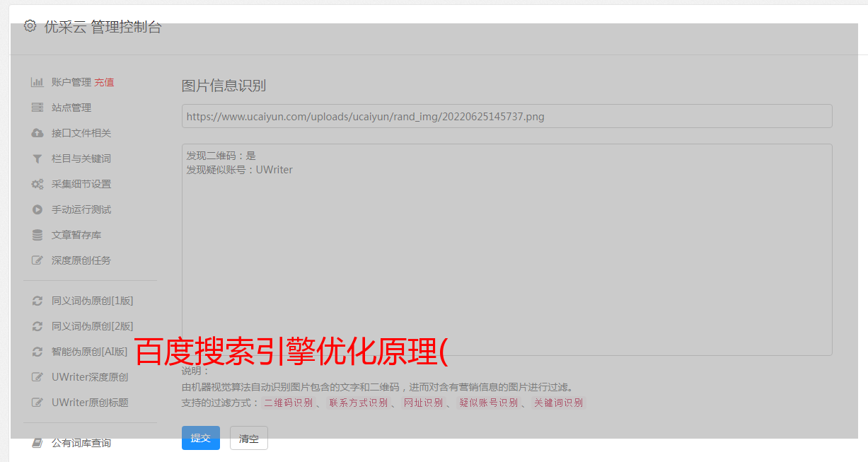Click the blue 提交 button
This screenshot has height=462, width=868.
pyautogui.click(x=201, y=438)
